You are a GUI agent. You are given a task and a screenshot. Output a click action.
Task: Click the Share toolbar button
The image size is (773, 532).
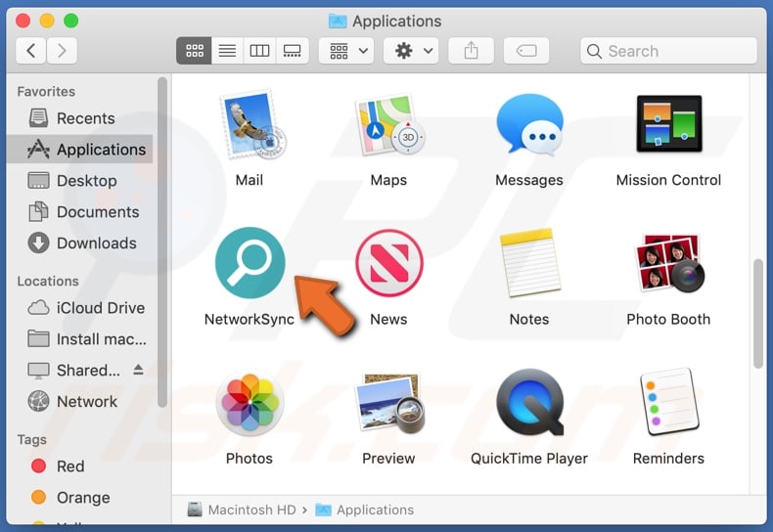point(472,51)
